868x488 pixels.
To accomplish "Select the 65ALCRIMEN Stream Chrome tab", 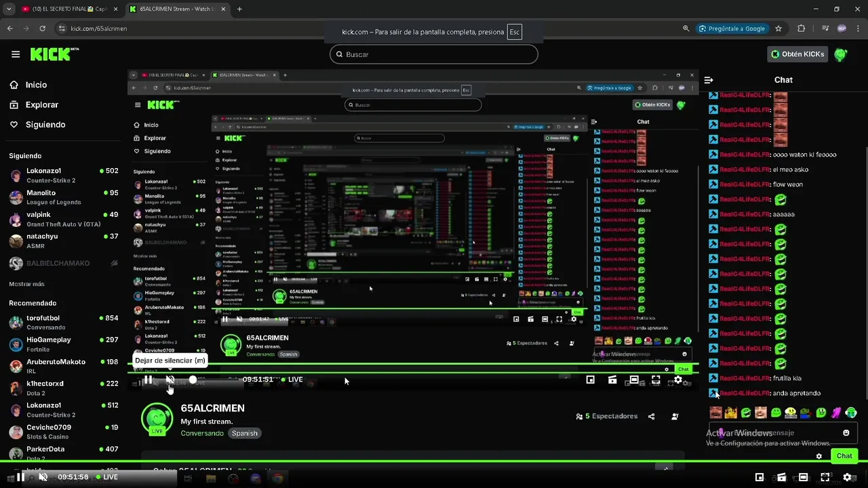I will 176,9.
